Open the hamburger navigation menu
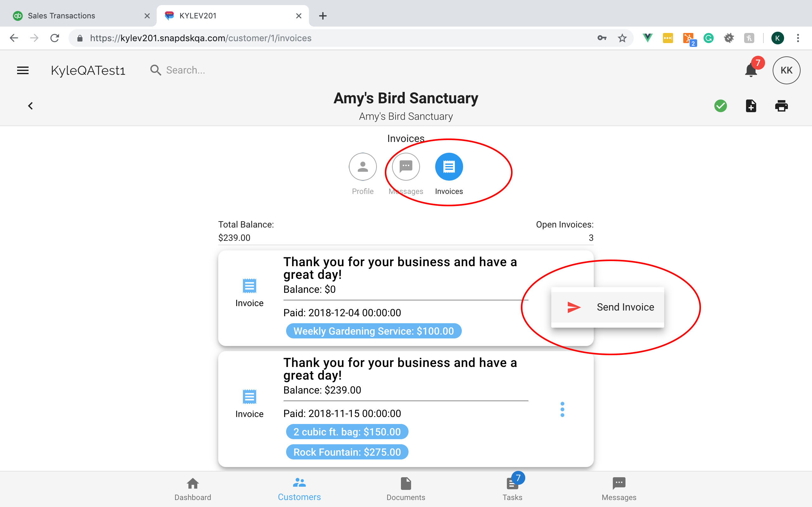The height and width of the screenshot is (507, 812). [23, 70]
